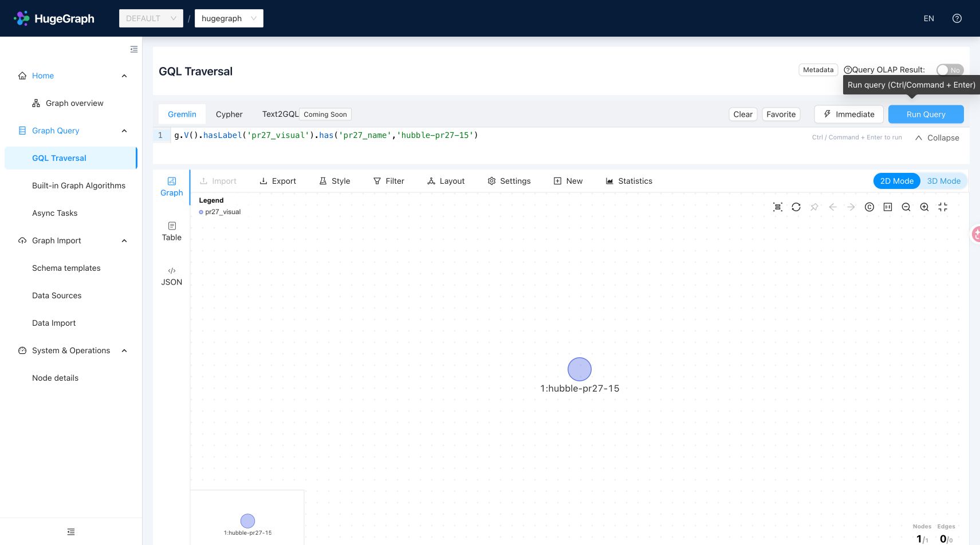Collapse the Home menu section
This screenshot has height=545, width=980.
[124, 76]
